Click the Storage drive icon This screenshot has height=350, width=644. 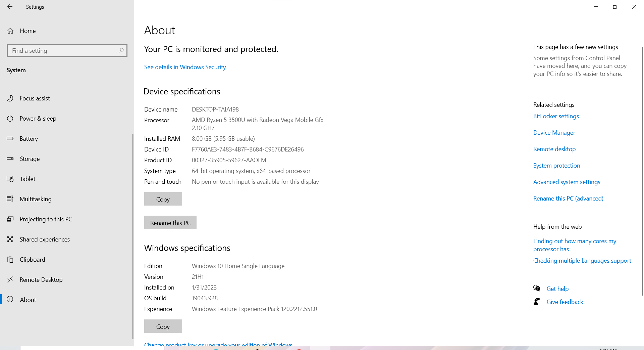[10, 159]
